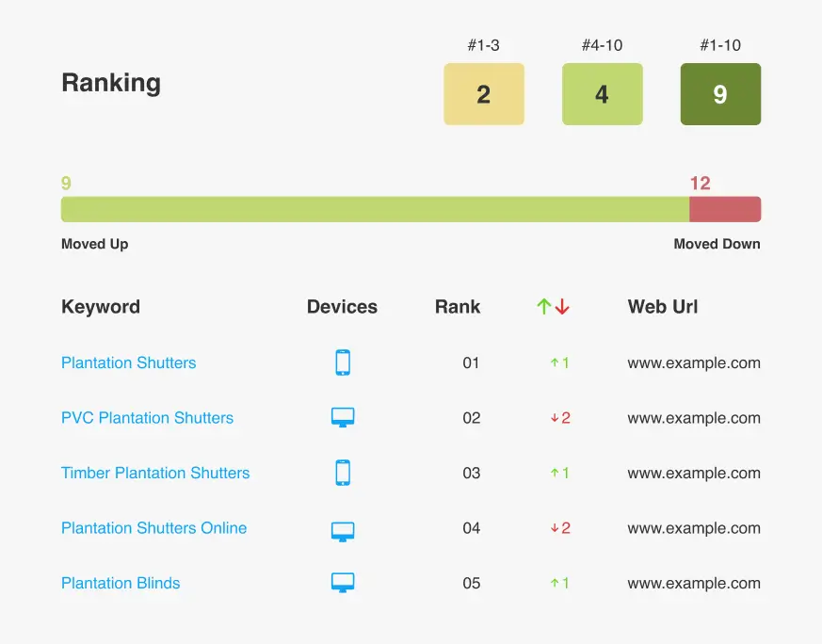Click the up 1 change for Plantation Blinds
Image resolution: width=822 pixels, height=644 pixels.
[560, 583]
